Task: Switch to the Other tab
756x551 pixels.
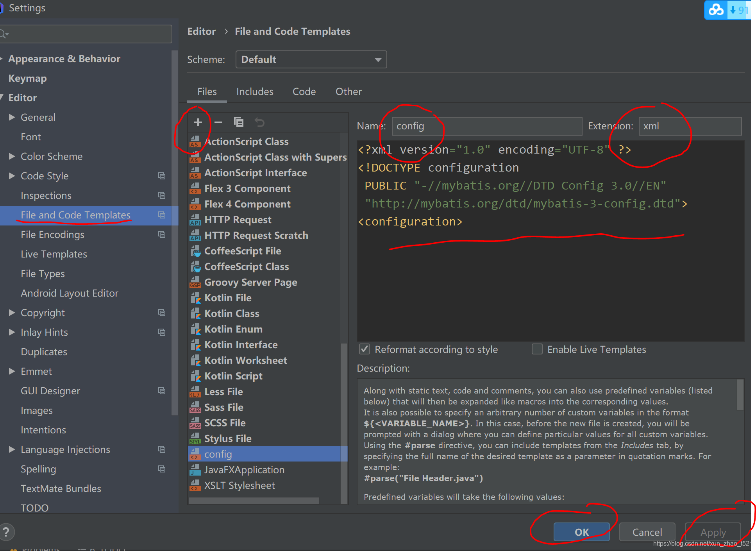Action: [x=348, y=91]
